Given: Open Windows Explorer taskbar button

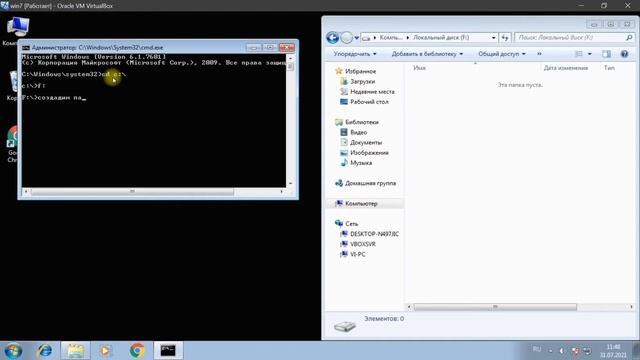Looking at the screenshot, I should (76, 351).
